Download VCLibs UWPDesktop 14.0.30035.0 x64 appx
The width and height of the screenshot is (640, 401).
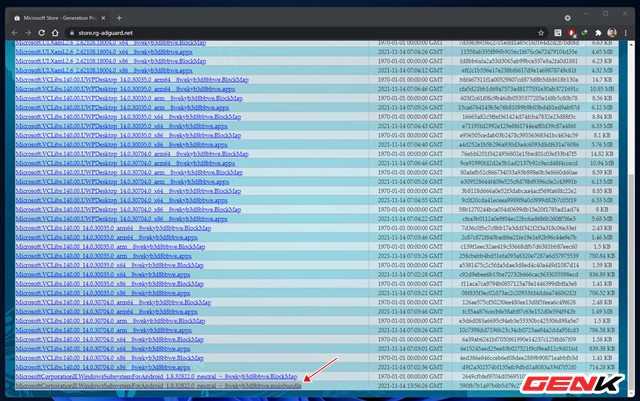122,126
